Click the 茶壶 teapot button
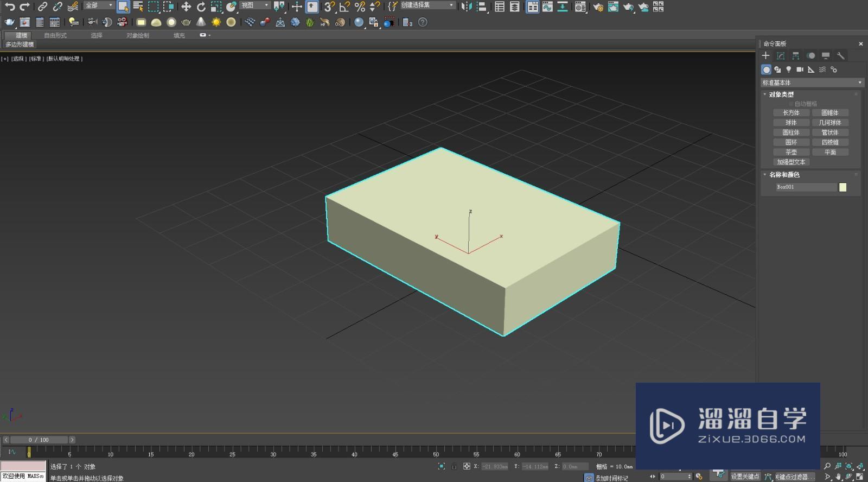Image resolution: width=868 pixels, height=482 pixels. tap(791, 152)
